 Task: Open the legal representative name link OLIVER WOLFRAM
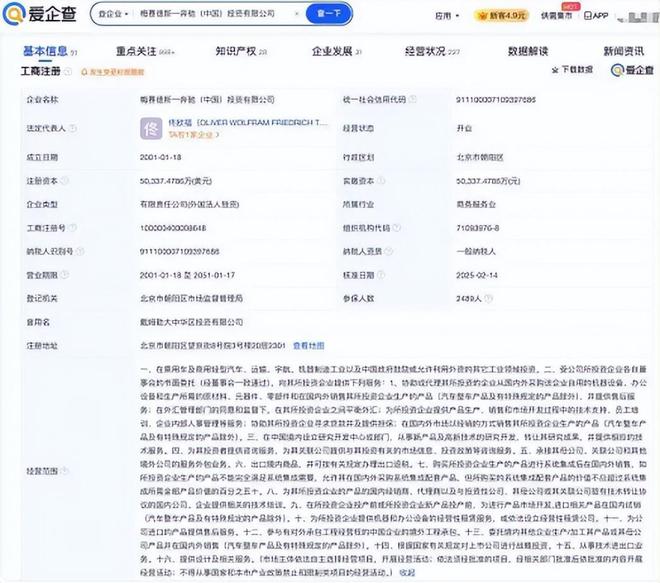[248, 122]
